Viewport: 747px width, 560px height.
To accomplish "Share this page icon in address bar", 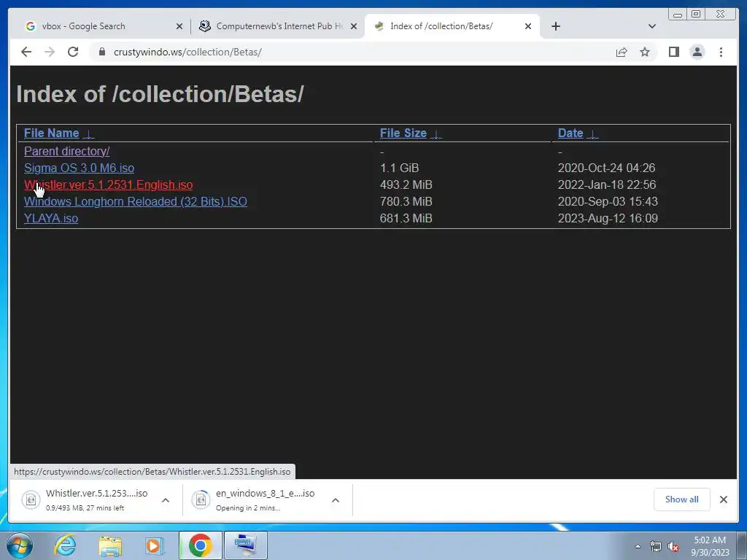I will pos(622,52).
